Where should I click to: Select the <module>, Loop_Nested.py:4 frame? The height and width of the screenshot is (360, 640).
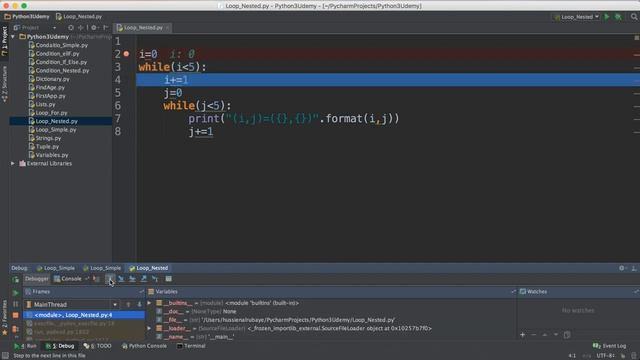(84, 315)
